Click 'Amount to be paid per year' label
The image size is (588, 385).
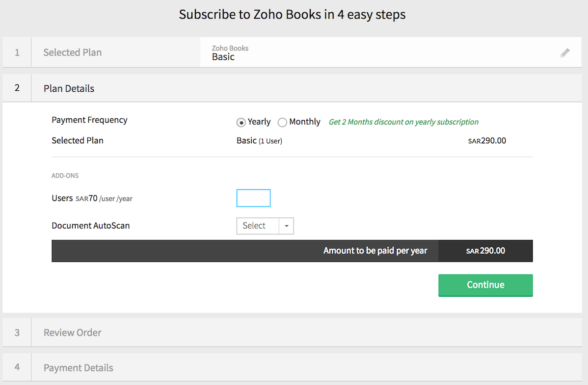click(x=375, y=251)
